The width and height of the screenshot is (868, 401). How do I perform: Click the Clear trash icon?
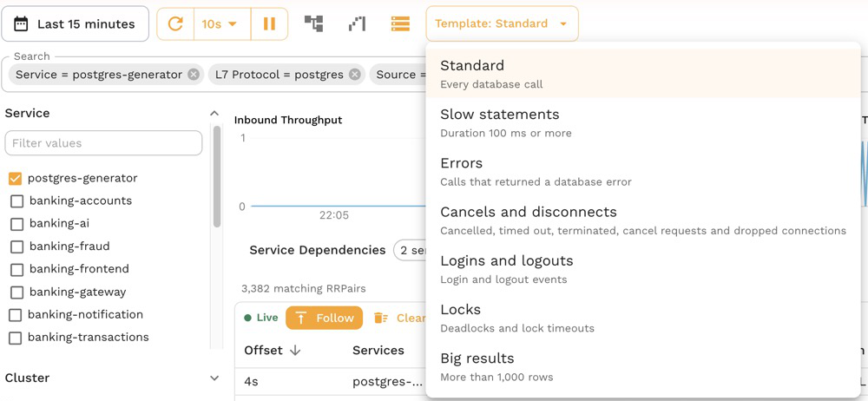coord(381,318)
